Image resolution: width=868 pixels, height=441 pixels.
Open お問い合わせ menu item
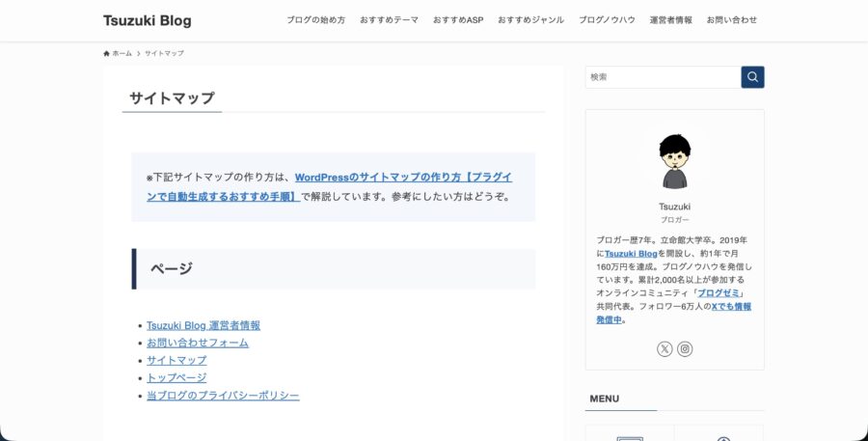point(732,20)
